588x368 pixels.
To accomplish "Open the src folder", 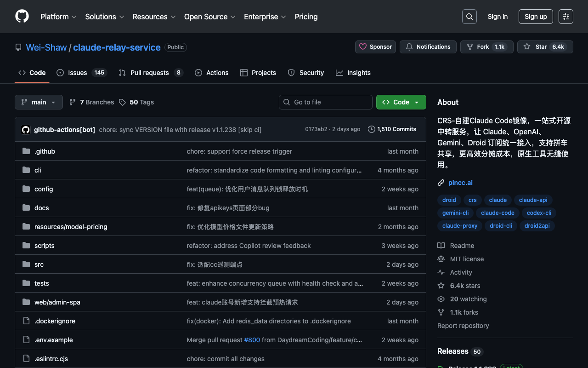I will [39, 264].
